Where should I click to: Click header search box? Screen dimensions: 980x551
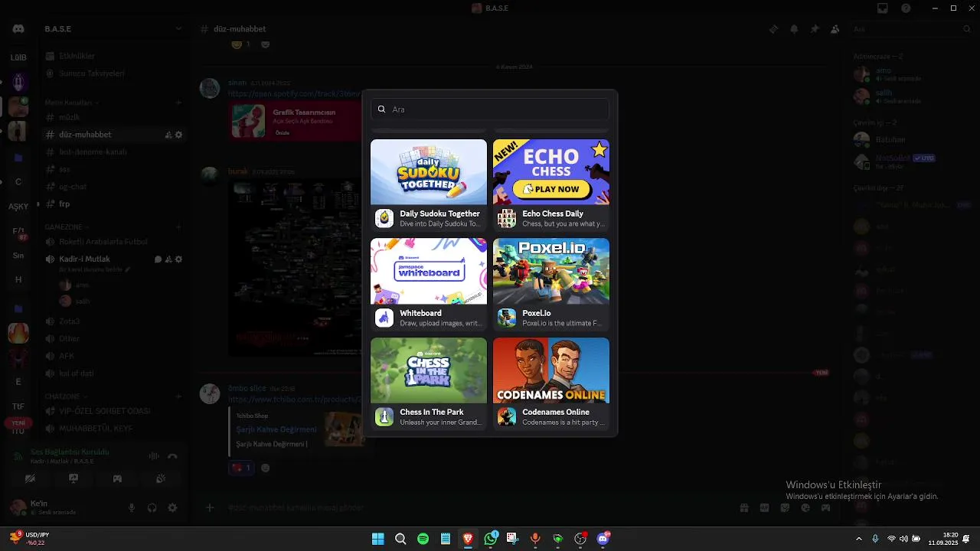tap(911, 29)
